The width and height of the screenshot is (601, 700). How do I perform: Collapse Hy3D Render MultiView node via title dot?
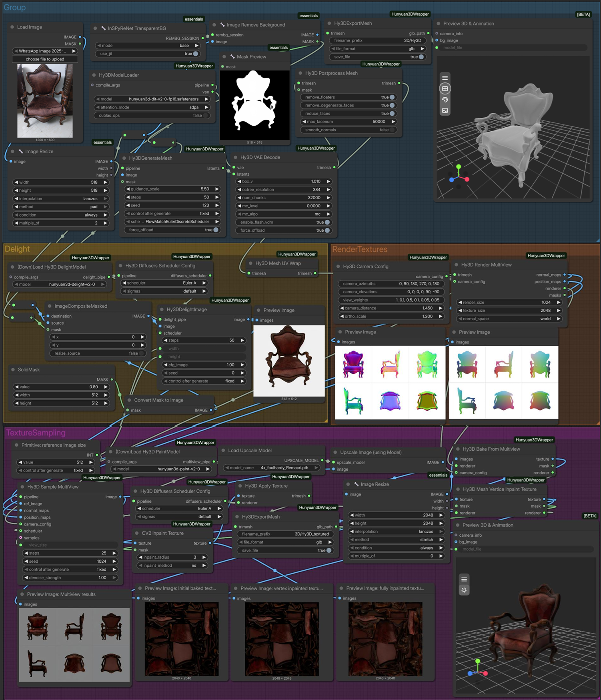(x=456, y=265)
